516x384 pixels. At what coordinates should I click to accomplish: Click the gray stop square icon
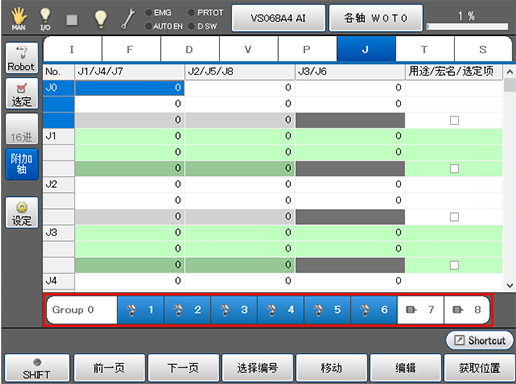[72, 20]
